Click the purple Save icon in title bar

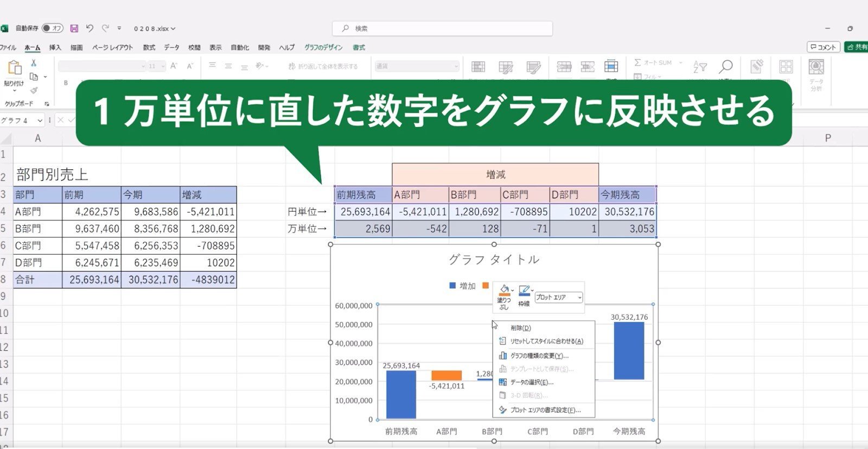point(74,28)
